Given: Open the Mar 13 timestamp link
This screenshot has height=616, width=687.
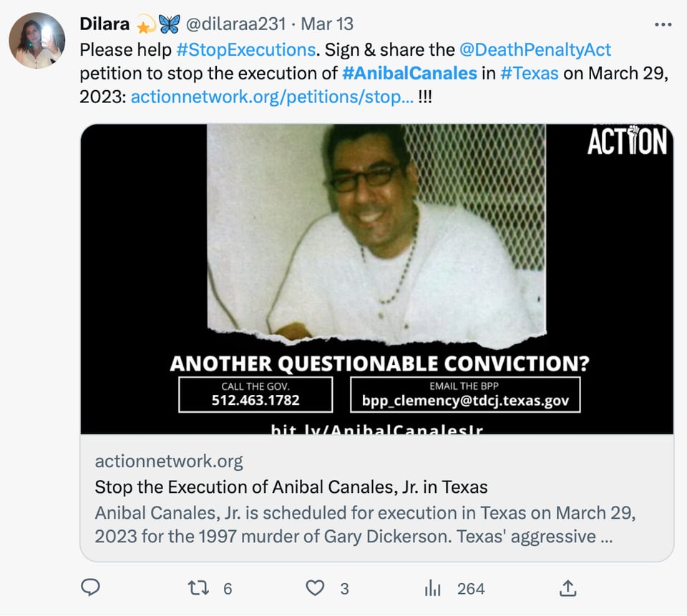Looking at the screenshot, I should coord(327,24).
